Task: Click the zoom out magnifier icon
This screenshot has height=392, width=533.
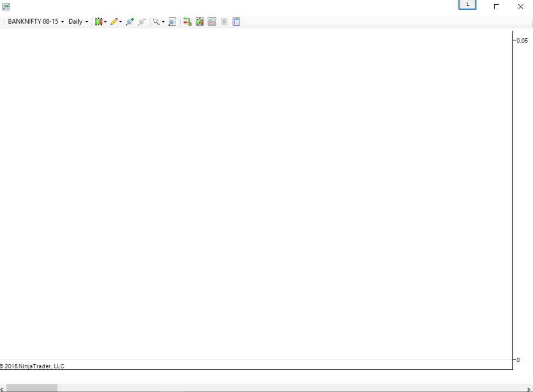Action: tap(142, 21)
